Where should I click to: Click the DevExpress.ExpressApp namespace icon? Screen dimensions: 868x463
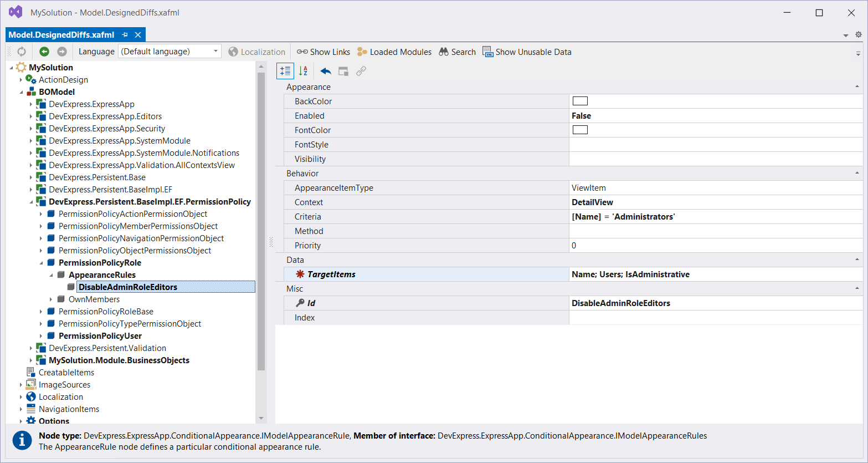coord(41,104)
